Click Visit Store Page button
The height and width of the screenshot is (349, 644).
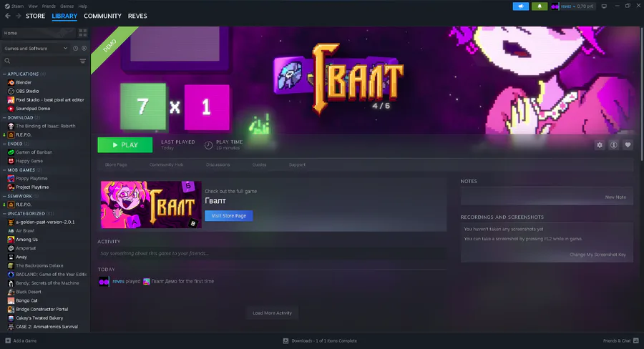click(x=229, y=216)
